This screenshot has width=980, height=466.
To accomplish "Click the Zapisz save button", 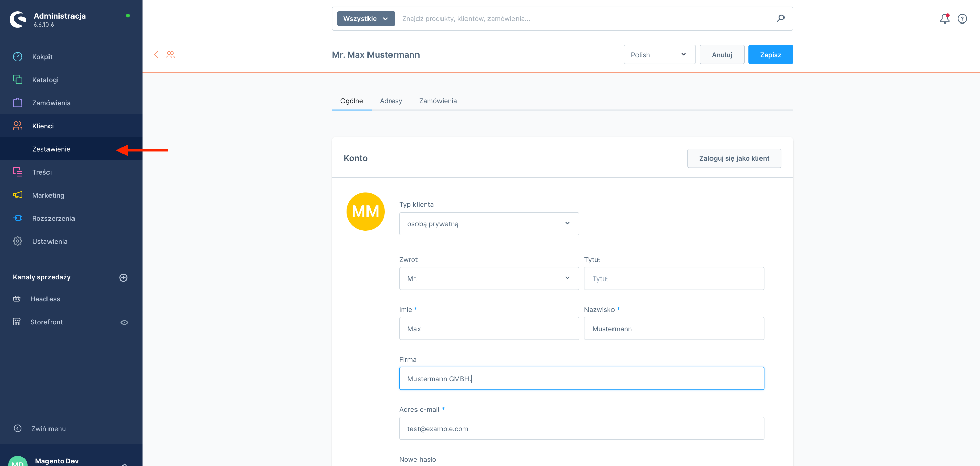I will [x=770, y=55].
